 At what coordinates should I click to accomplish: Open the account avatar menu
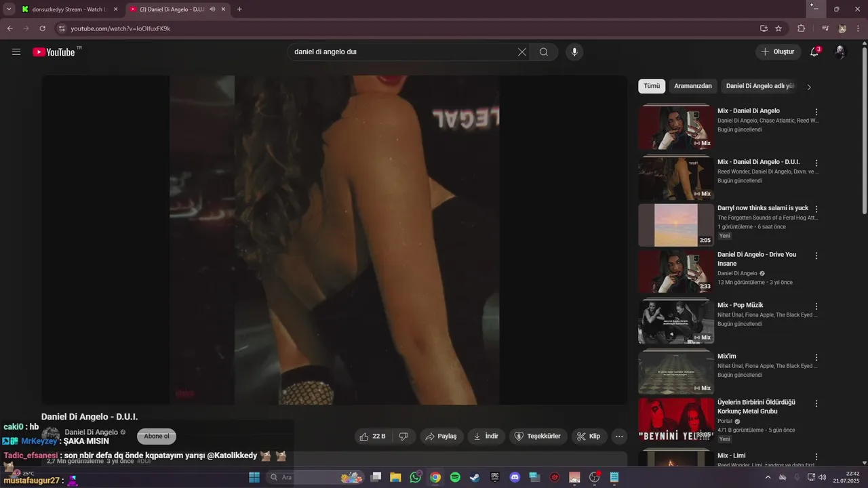841,52
